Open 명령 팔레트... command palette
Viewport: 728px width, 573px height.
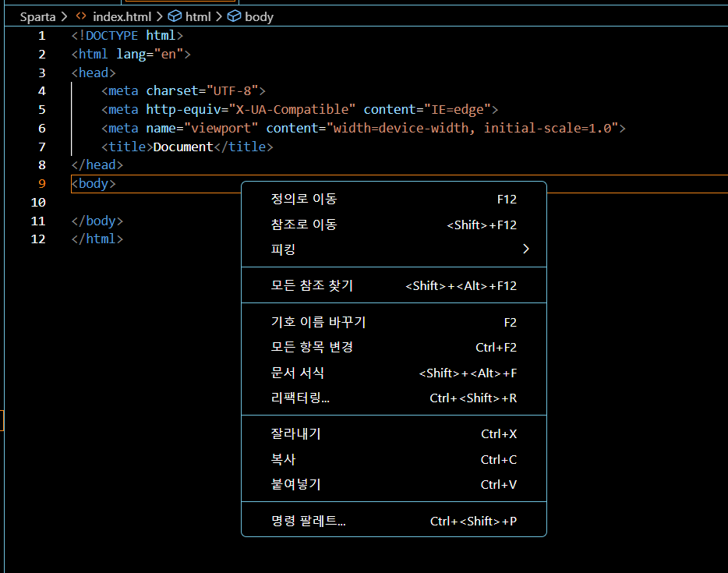coord(394,521)
